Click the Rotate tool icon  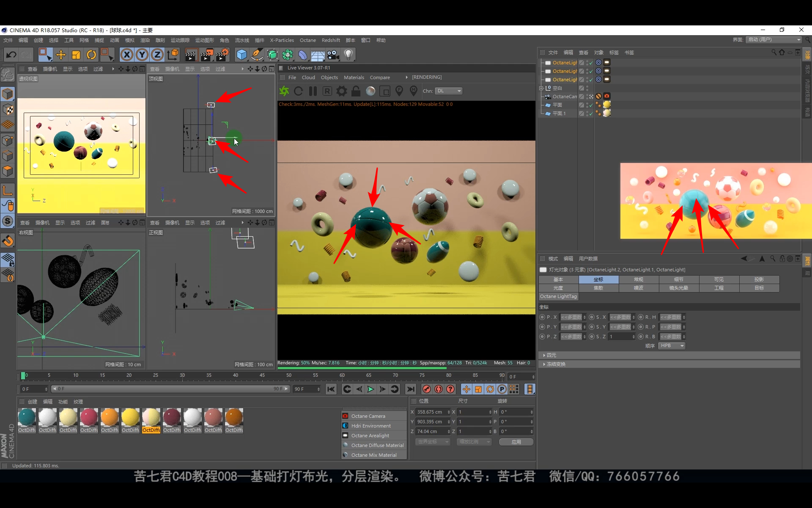click(x=91, y=55)
